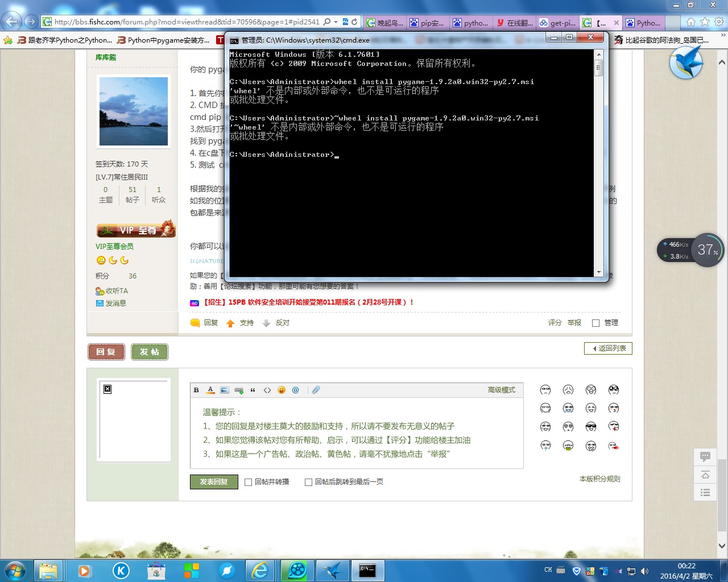The height and width of the screenshot is (582, 728).
Task: Switch to the get-pi... browser tab
Action: point(557,23)
